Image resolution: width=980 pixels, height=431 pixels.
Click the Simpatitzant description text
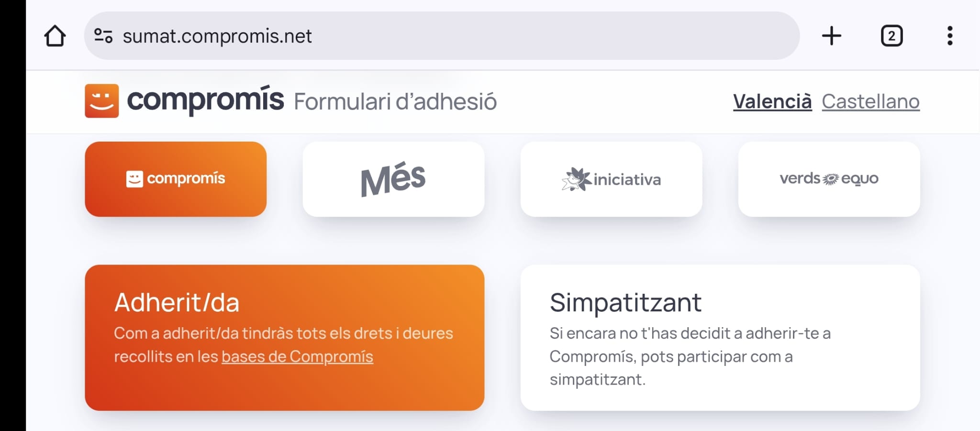point(690,356)
